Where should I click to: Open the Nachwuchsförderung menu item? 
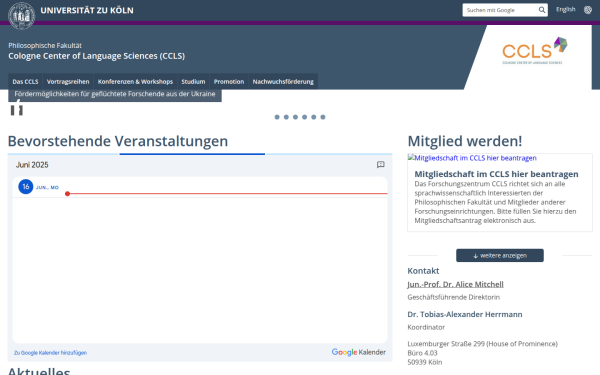click(283, 82)
